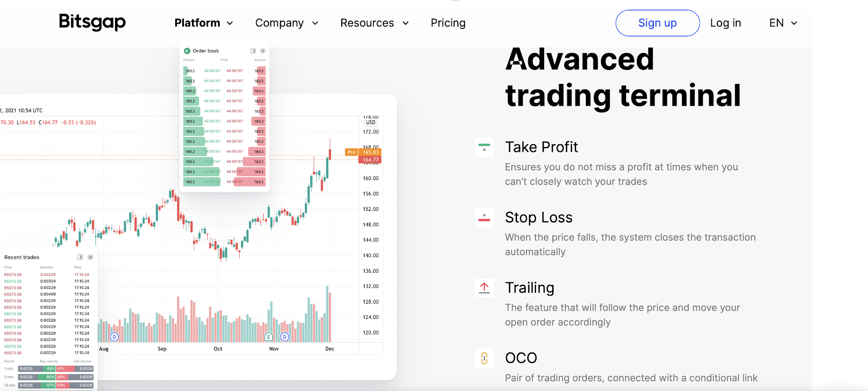Click the Trailing arrow icon
The image size is (868, 391).
pos(484,287)
